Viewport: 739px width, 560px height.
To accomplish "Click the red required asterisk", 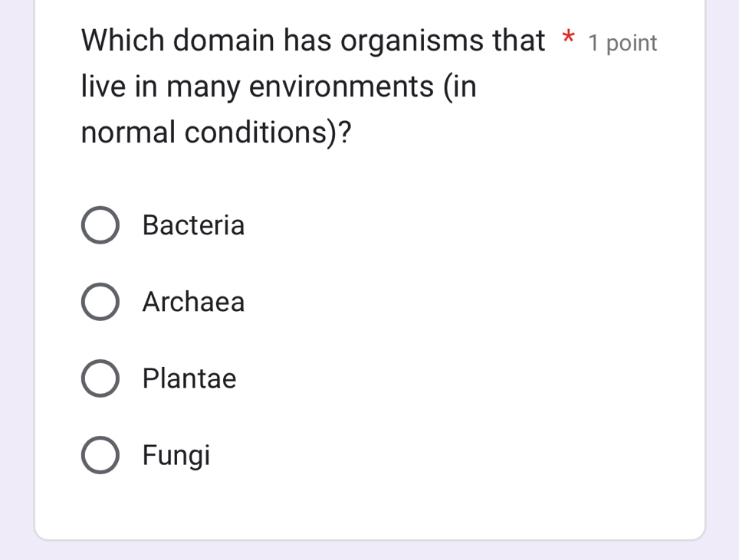I will tap(567, 38).
